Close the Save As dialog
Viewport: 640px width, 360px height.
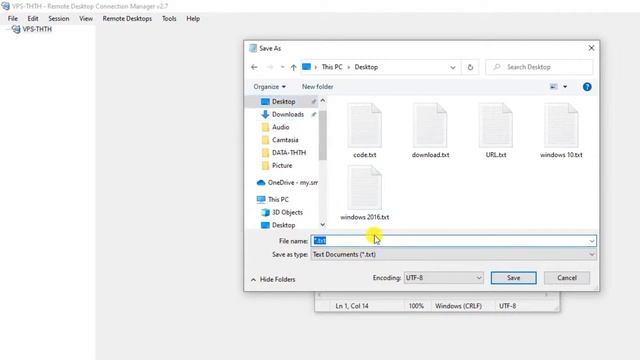(591, 48)
